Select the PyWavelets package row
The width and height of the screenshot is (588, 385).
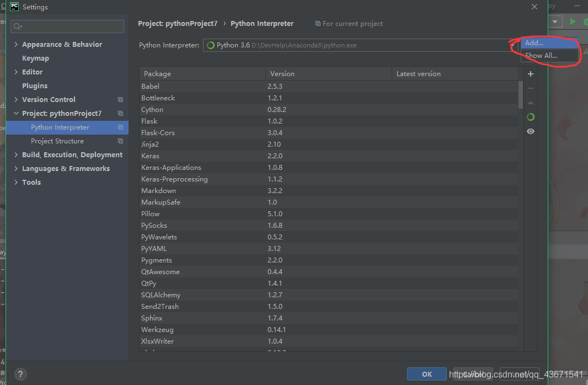coord(329,237)
